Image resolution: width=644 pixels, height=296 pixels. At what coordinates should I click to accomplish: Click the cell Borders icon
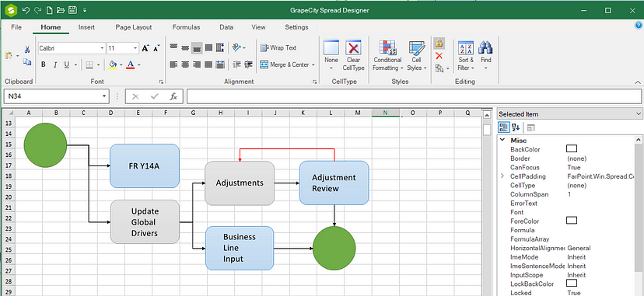(x=89, y=64)
